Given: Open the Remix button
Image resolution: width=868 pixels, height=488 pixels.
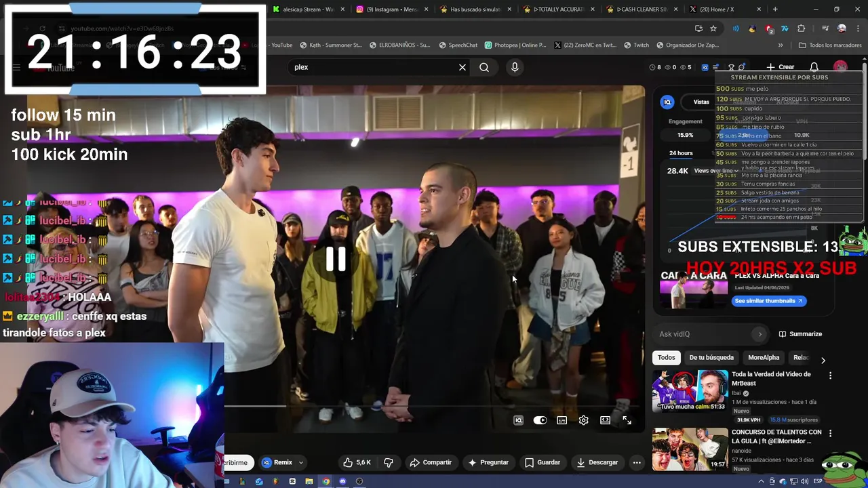Looking at the screenshot, I should point(278,462).
